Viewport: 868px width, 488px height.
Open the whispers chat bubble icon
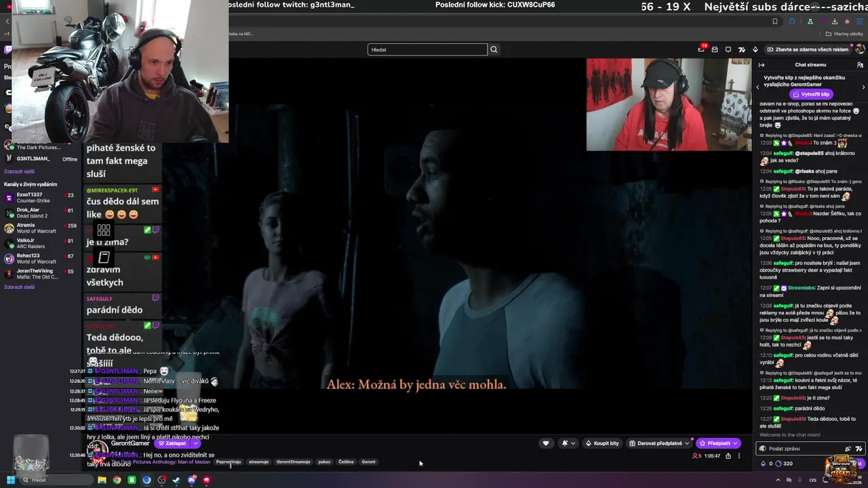pyautogui.click(x=728, y=49)
